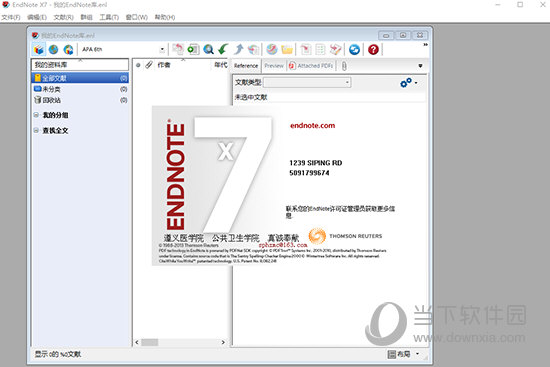
Task: Switch to Online Search Mode globe icon
Action: pyautogui.click(x=53, y=49)
